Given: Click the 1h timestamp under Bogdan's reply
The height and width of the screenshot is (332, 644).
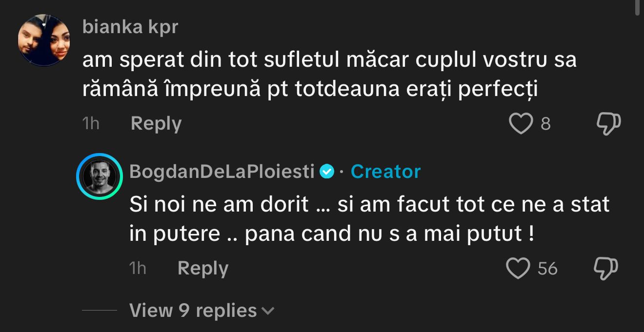Looking at the screenshot, I should click(x=138, y=269).
